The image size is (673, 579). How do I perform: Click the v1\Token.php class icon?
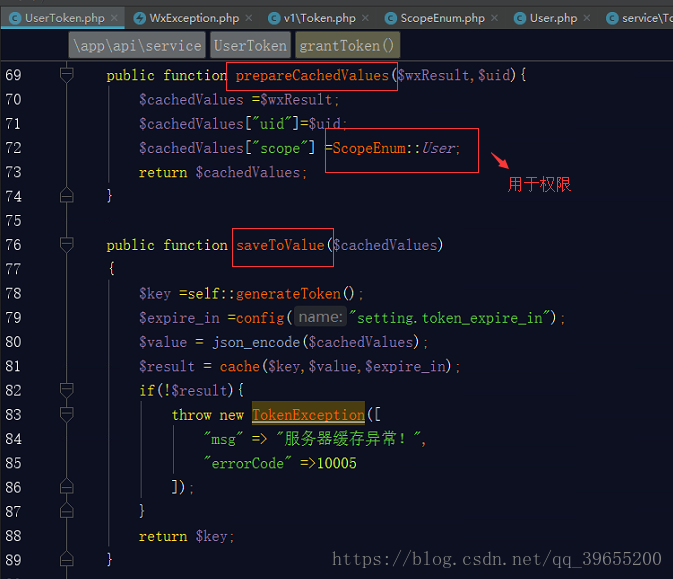(274, 18)
